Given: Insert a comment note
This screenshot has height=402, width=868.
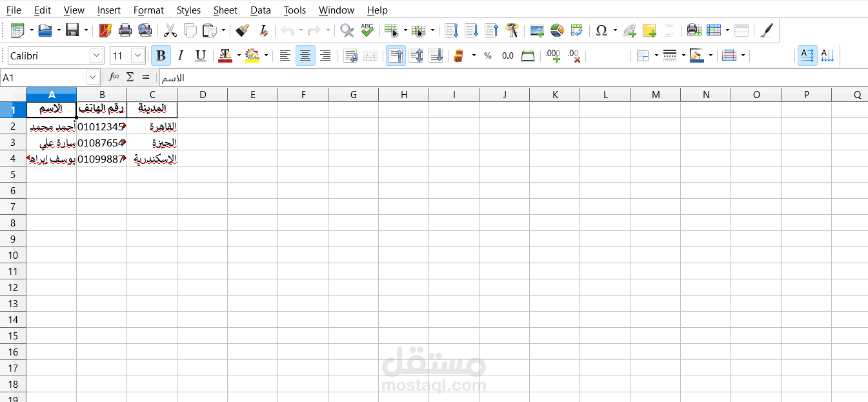Looking at the screenshot, I should pyautogui.click(x=649, y=30).
